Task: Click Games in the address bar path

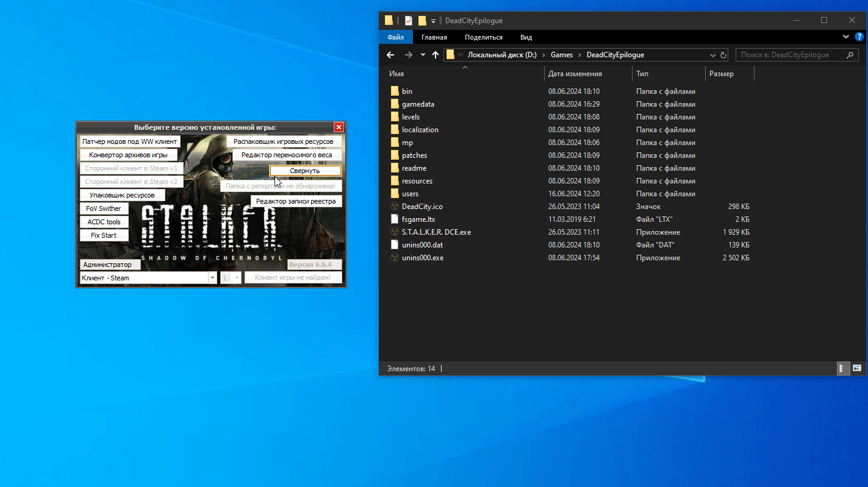Action: (562, 55)
